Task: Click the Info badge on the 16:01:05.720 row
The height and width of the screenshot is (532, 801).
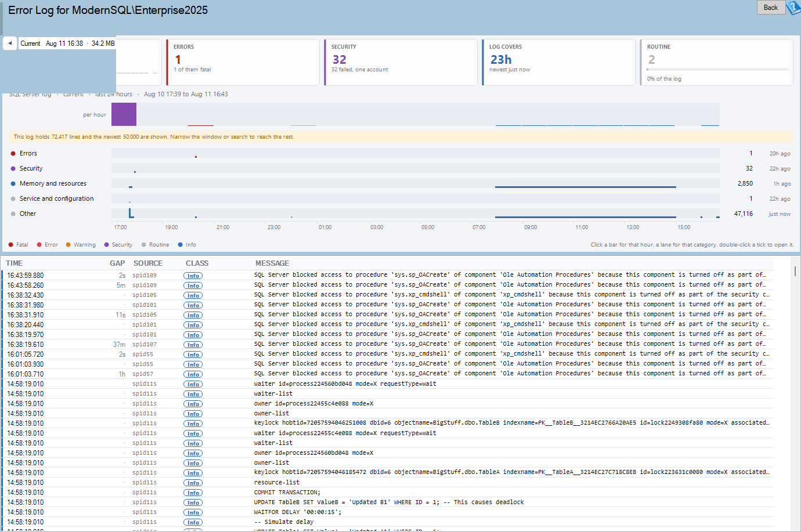Action: pyautogui.click(x=193, y=354)
